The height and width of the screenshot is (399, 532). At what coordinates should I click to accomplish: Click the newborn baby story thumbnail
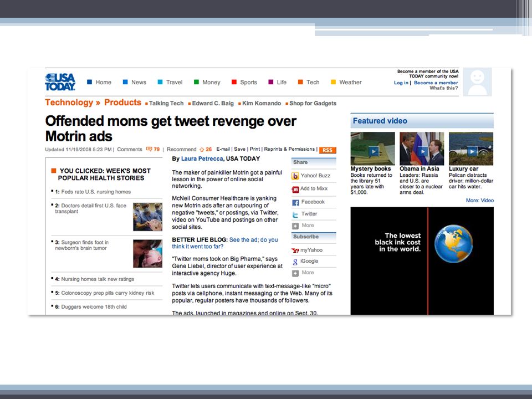click(x=147, y=253)
